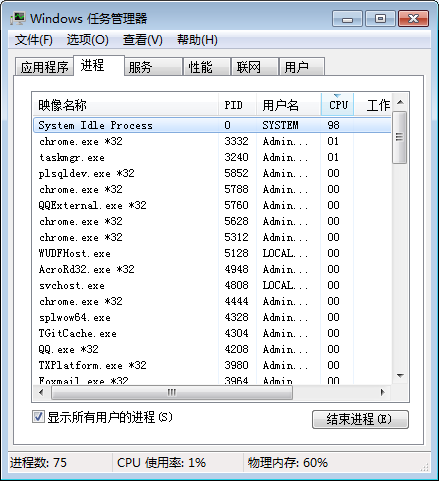Switch to the 服务 tab
Screen dimensions: 439x481
pos(153,67)
